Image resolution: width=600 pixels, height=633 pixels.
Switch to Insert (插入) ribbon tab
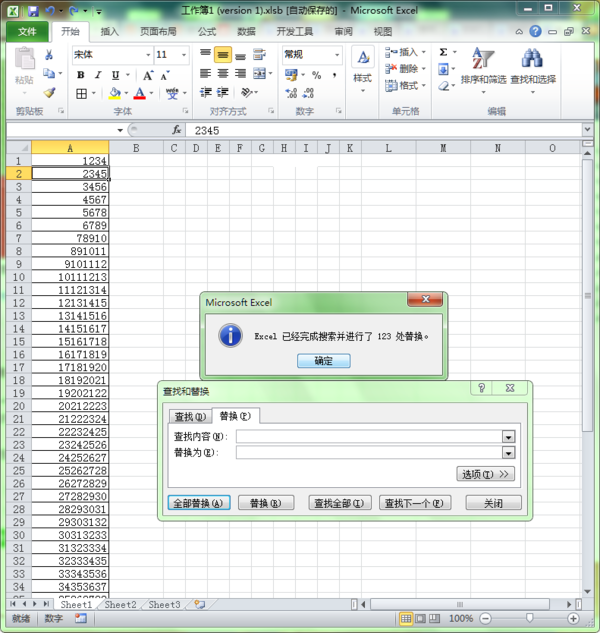pyautogui.click(x=109, y=31)
